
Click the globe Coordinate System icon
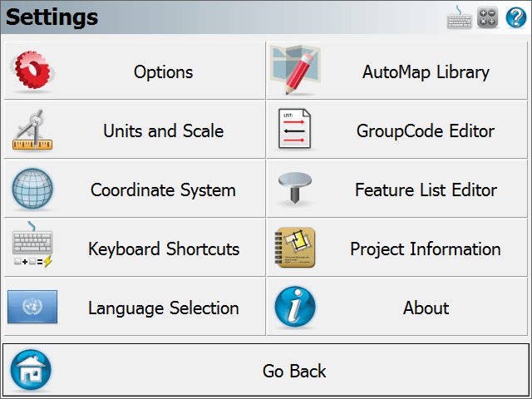32,189
